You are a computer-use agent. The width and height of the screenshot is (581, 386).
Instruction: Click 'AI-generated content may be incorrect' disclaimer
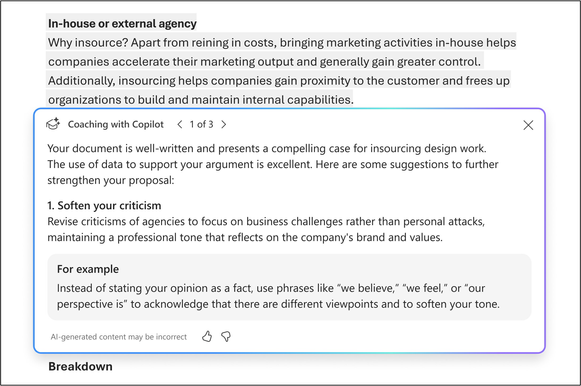click(119, 337)
